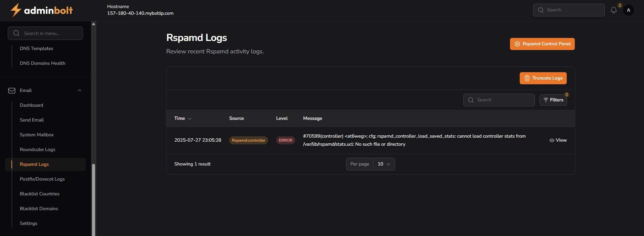
Task: Open DNS Domains Health menu item
Action: (x=42, y=63)
